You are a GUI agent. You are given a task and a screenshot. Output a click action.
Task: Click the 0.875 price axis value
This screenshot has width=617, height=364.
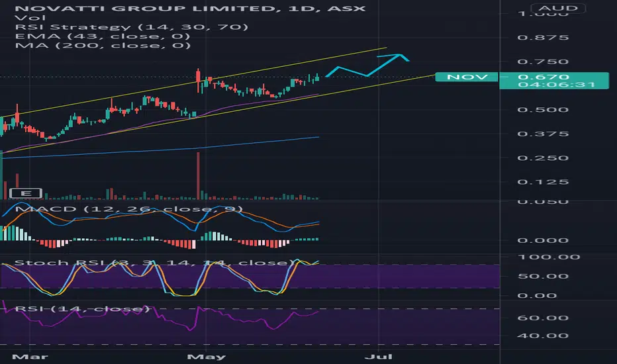point(543,38)
